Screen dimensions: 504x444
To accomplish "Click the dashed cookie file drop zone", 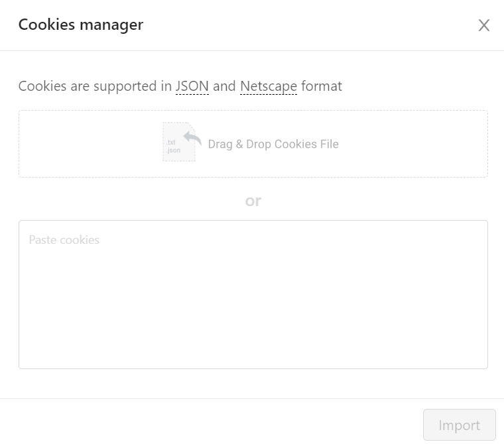I will (x=253, y=144).
